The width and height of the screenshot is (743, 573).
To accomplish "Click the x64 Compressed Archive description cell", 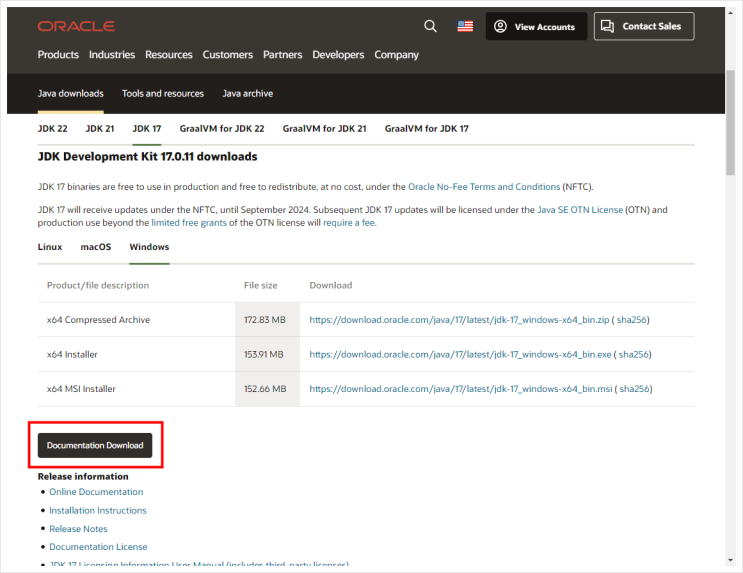I will pos(136,320).
